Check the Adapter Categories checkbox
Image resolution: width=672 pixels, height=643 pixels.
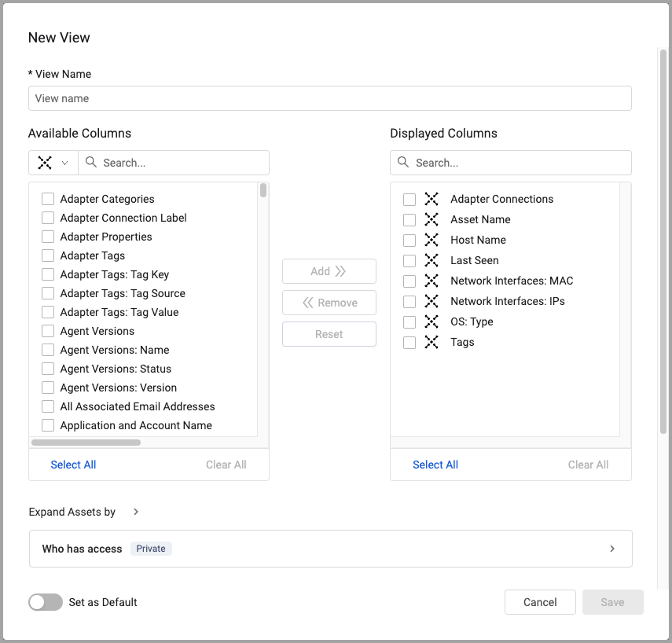(x=48, y=199)
